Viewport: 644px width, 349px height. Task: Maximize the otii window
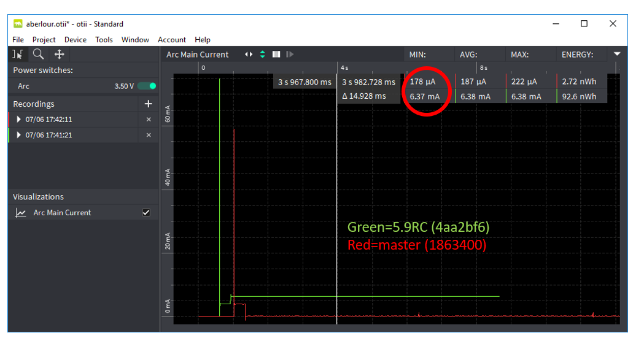coord(584,24)
